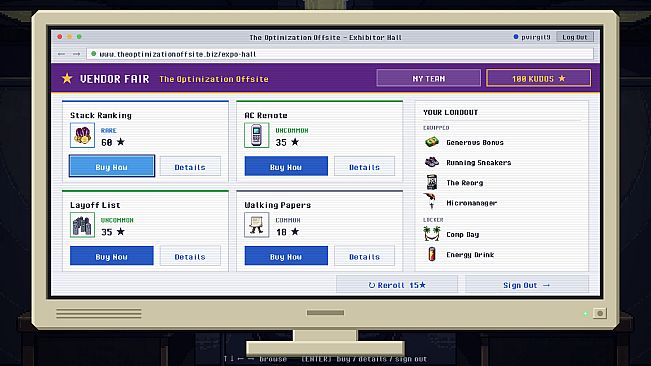Click the Stack Ranking item icon
The width and height of the screenshot is (651, 366).
[x=82, y=135]
